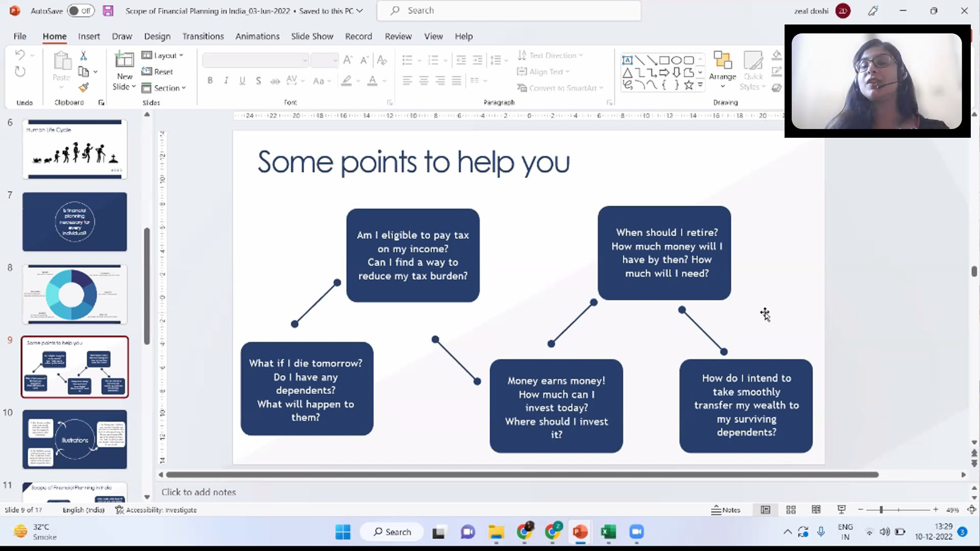Toggle the Notes pane button
Screen dimensions: 980x551
coord(726,510)
